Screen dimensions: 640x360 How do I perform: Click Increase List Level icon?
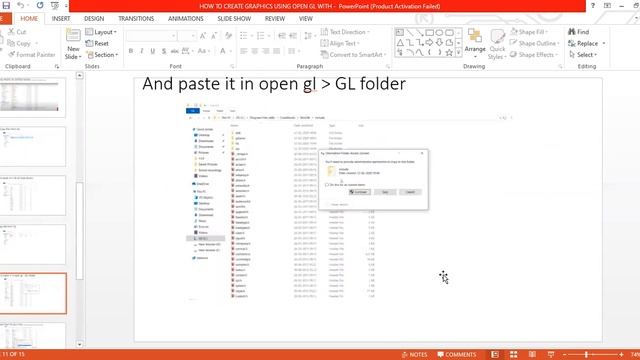(293, 36)
